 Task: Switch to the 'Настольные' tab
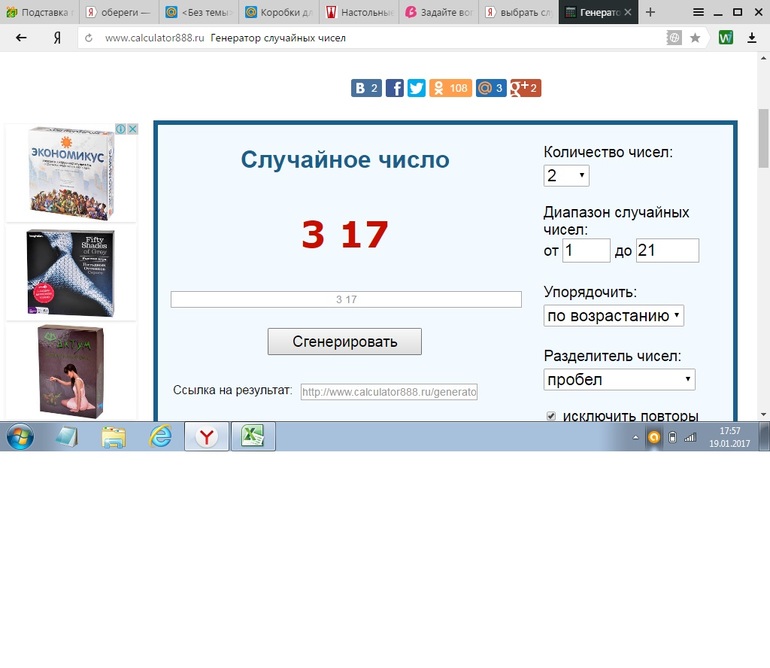(359, 12)
